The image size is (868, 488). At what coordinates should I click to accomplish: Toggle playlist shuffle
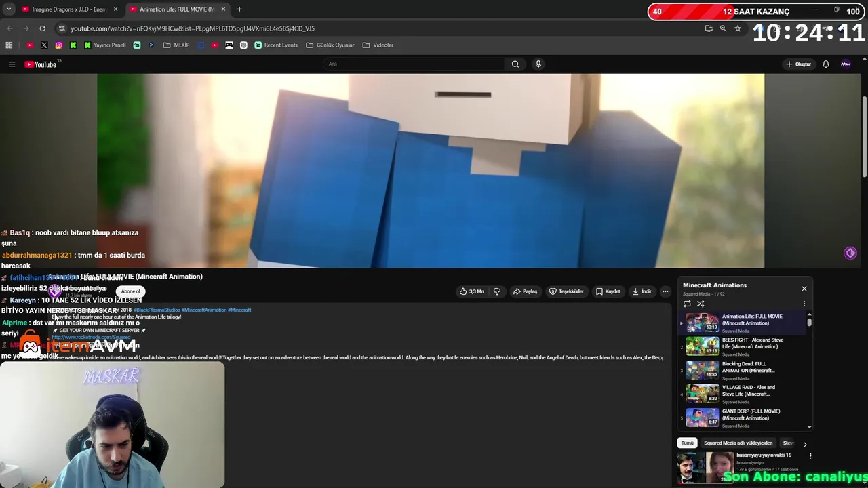[x=701, y=304]
